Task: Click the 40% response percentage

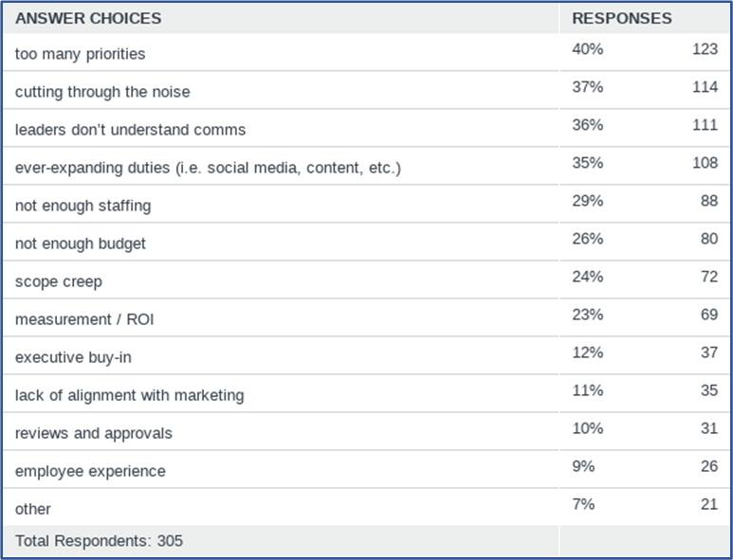Action: 588,49
